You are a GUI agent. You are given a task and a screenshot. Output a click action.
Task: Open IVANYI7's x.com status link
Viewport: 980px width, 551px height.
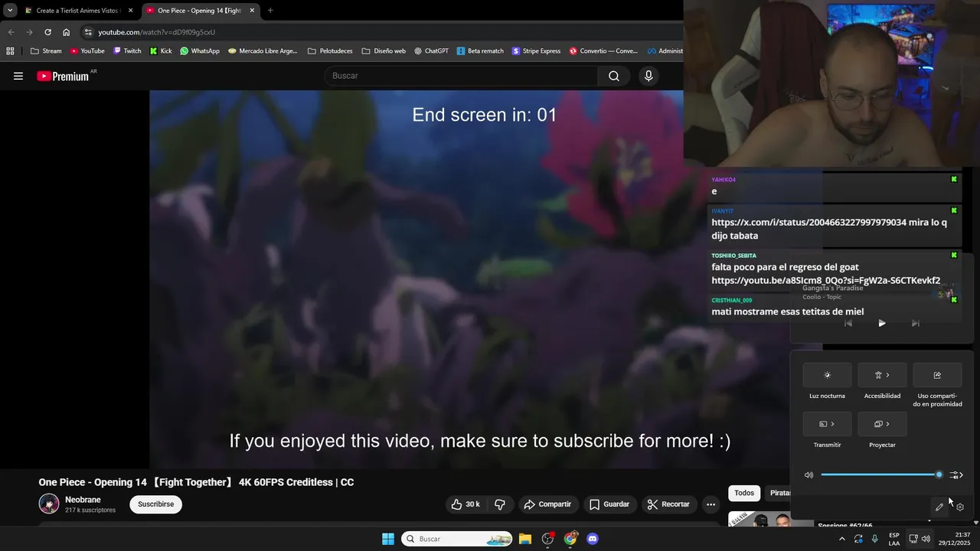(808, 223)
